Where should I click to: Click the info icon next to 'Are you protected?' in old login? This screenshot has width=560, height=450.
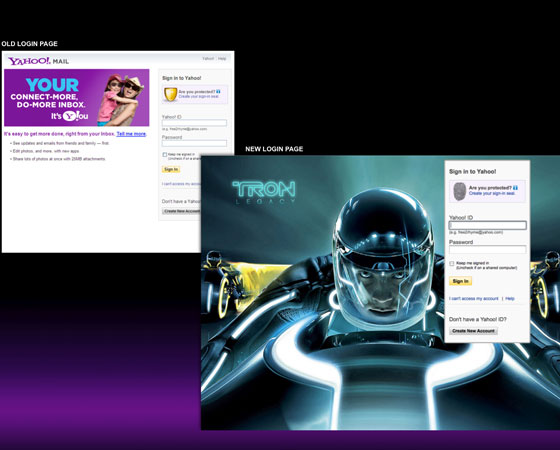[x=218, y=91]
